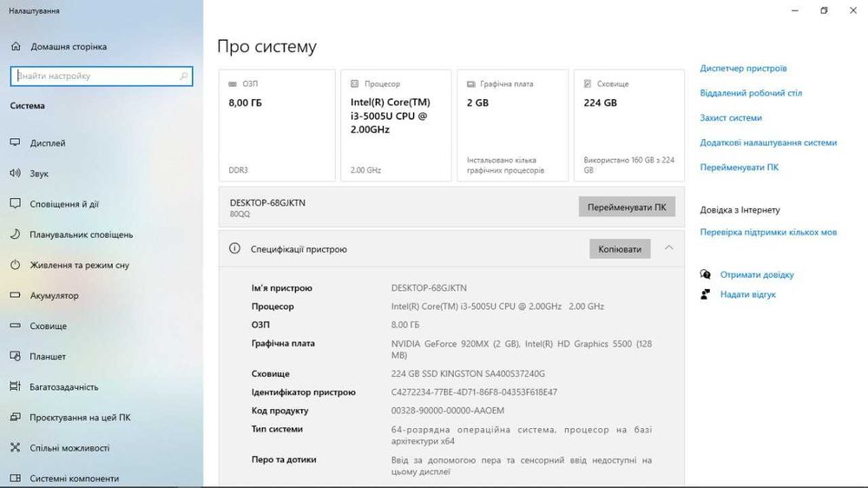Viewport: 868px width, 488px height.
Task: Click the Графічна плата card icon
Action: pyautogui.click(x=471, y=84)
